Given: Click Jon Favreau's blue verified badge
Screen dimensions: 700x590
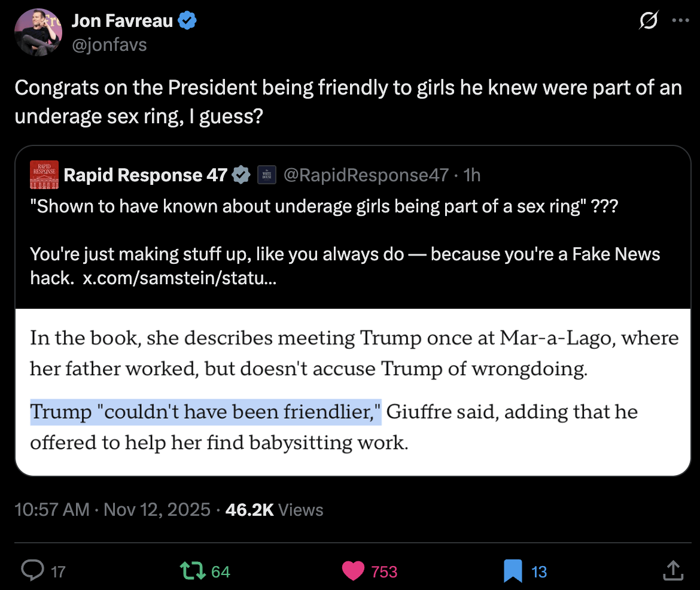Looking at the screenshot, I should coord(188,21).
